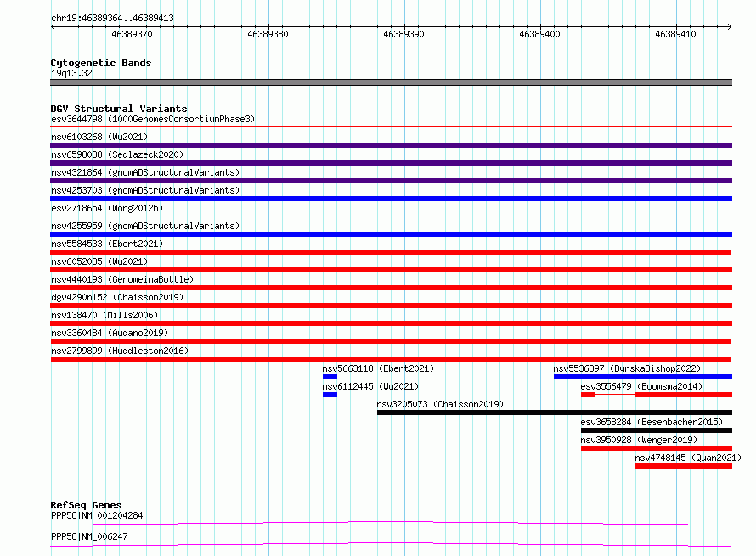Click the gray 19q13.32 cytogenetic band bar

pos(391,82)
